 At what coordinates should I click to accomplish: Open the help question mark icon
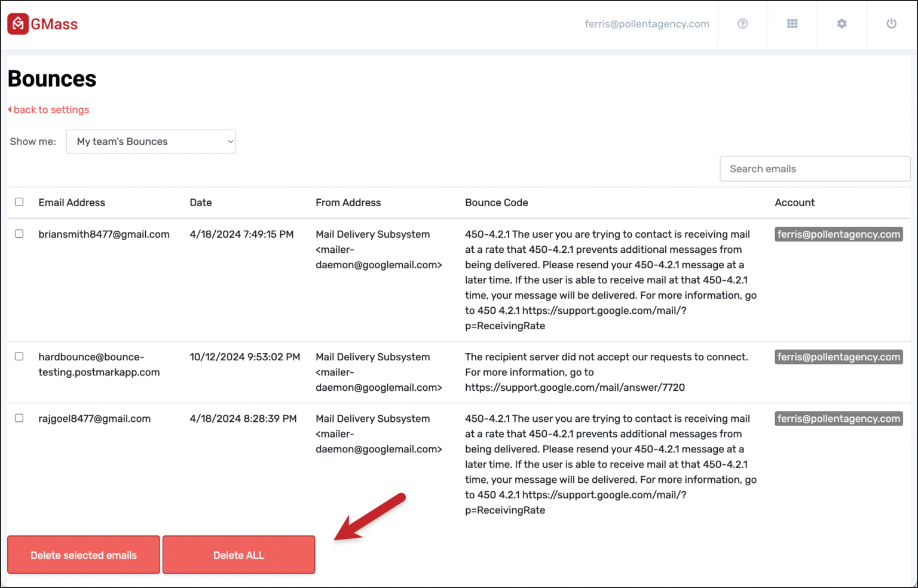742,24
